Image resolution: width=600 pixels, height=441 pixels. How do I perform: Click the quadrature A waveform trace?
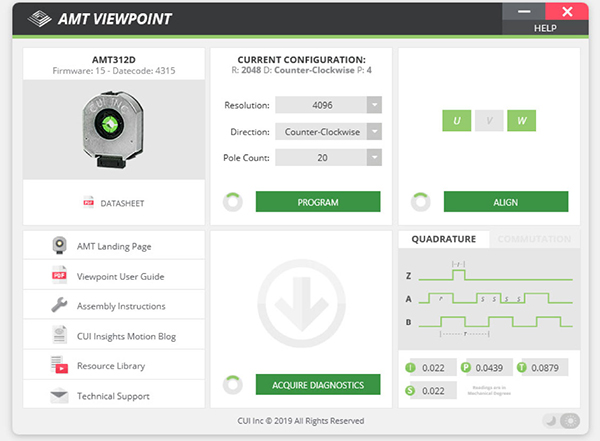pyautogui.click(x=496, y=298)
